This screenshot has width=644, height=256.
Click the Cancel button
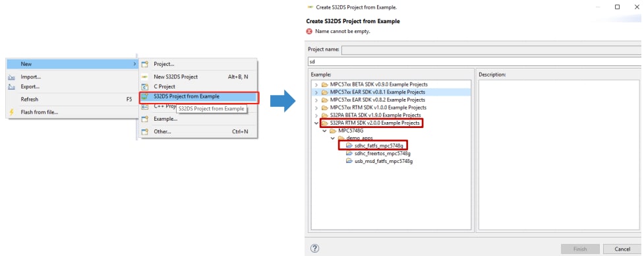coord(622,249)
